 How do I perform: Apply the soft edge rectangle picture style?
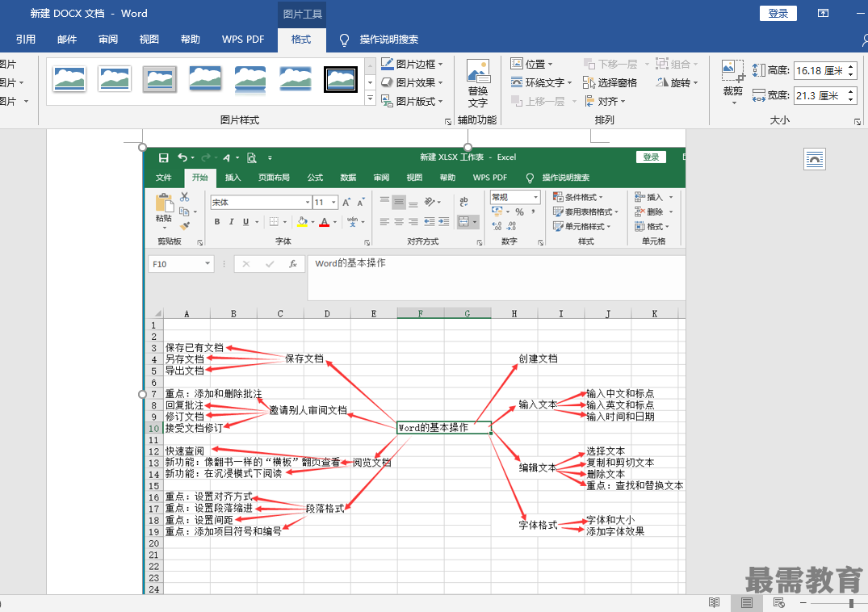(295, 79)
